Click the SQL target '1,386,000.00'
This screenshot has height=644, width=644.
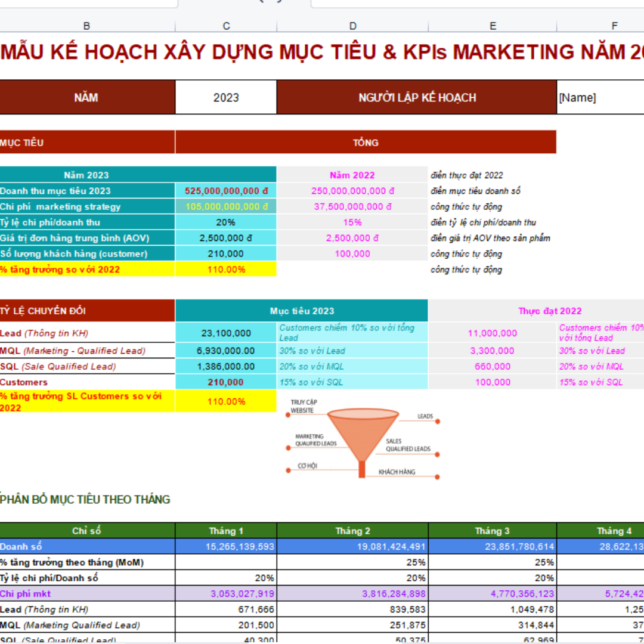[226, 366]
